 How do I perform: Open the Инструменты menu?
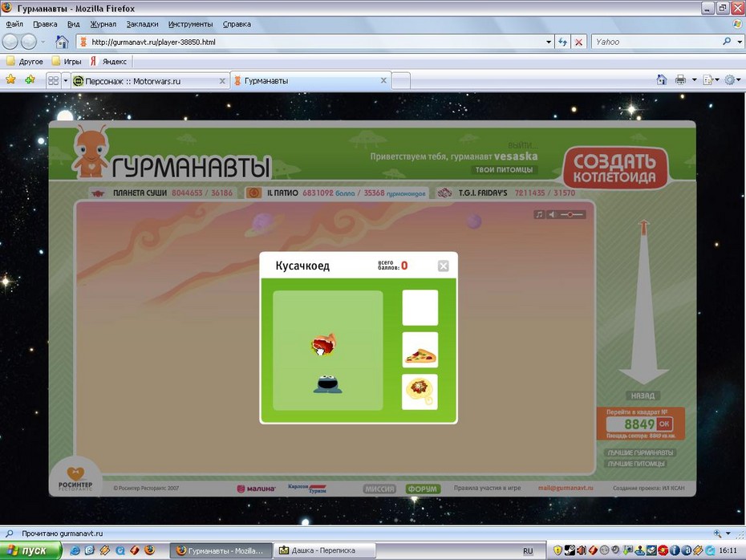190,24
